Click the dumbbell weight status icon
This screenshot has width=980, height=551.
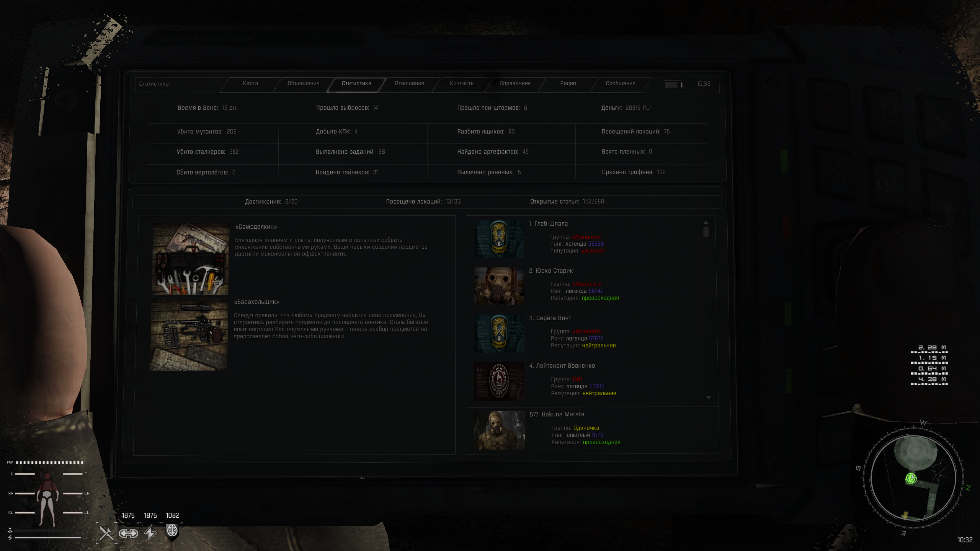128,533
